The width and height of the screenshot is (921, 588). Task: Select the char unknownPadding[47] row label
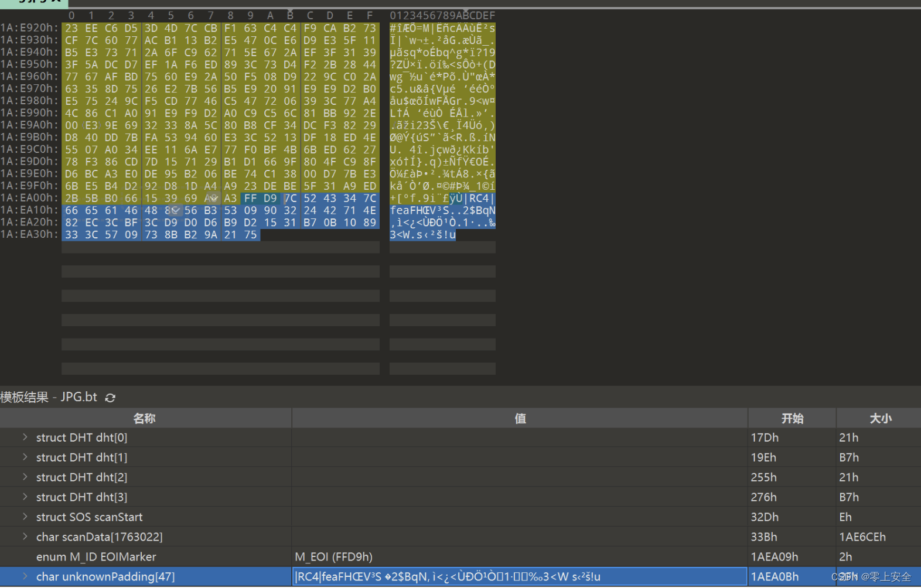105,577
